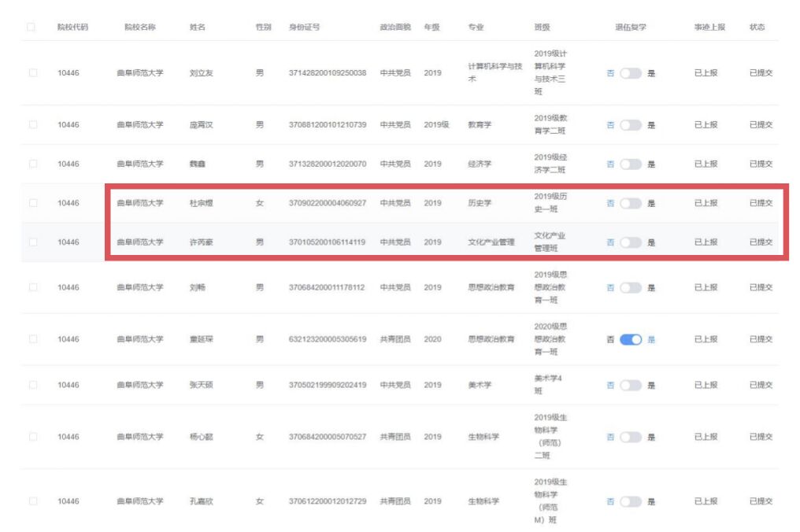
Task: Toggle 退伍复学 switch for the 计算机科学与技术 row
Action: (631, 73)
